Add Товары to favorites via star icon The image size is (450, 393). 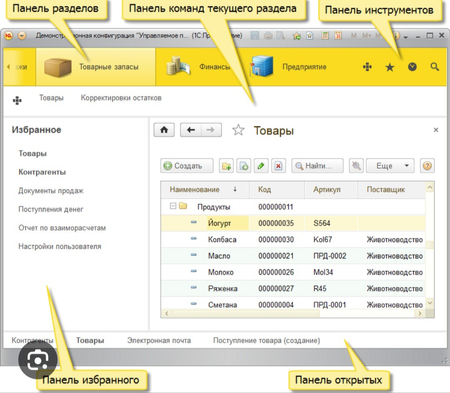(238, 130)
